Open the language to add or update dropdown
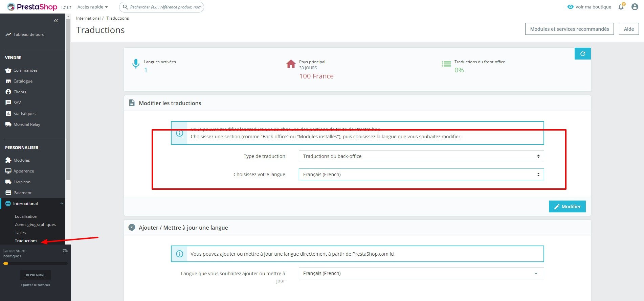 tap(421, 273)
